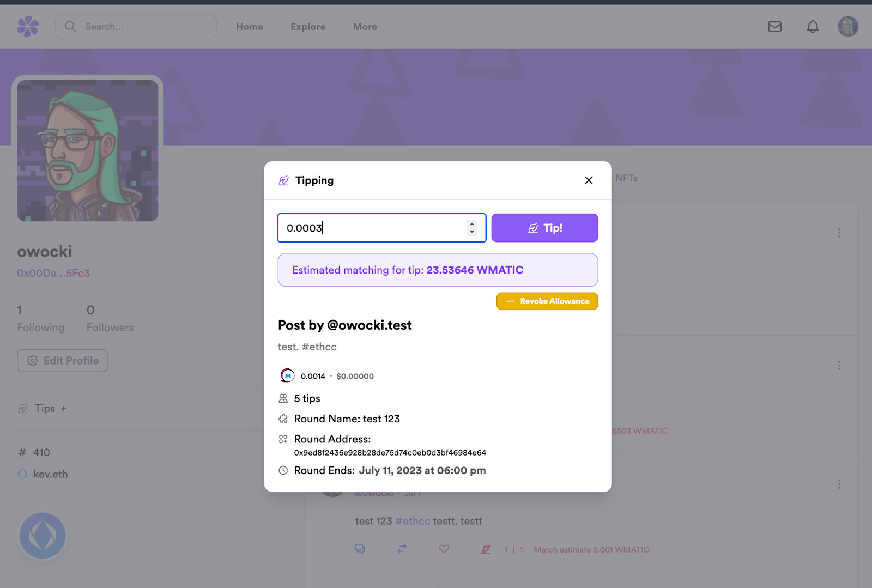Open the notifications bell

coord(813,26)
